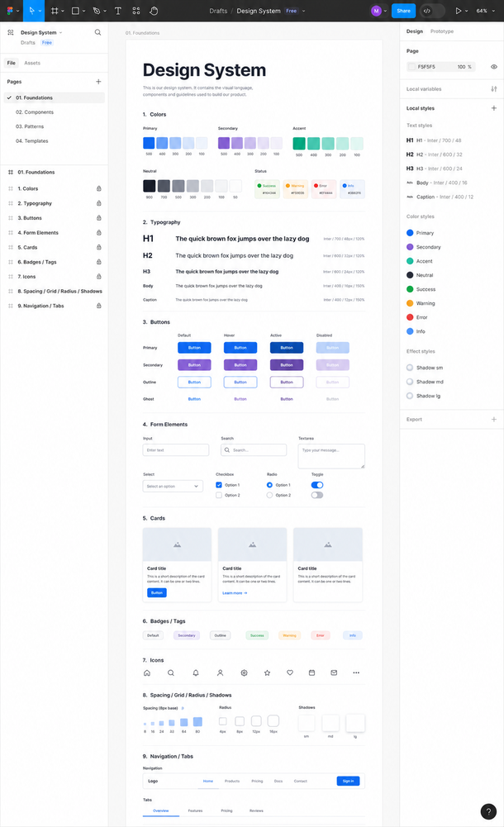Screen dimensions: 504x827
Task: Unlock the 1. Colors layer
Action: coord(98,188)
